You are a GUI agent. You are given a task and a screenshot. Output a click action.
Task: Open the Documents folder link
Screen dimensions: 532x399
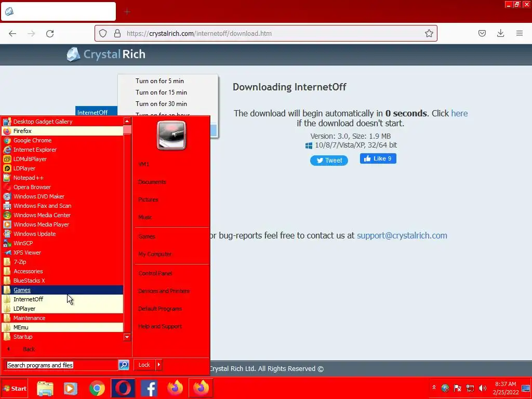pos(152,182)
